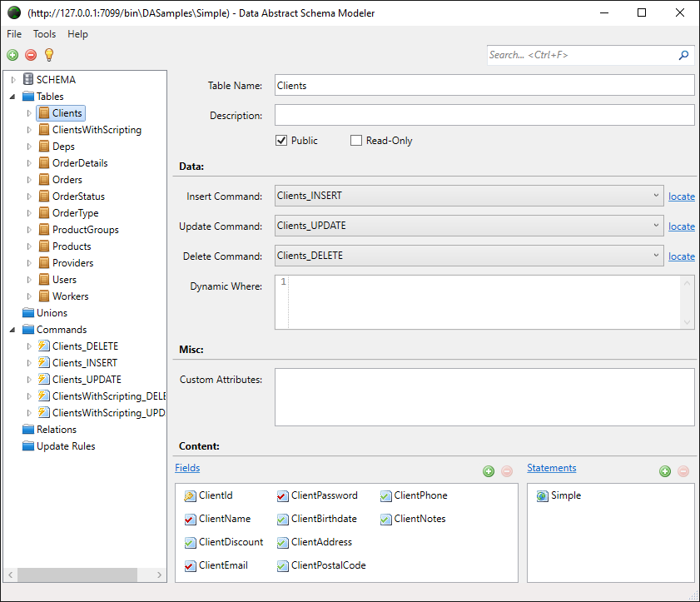Enable the Read-Only checkbox
Viewport: 700px width, 602px height.
356,141
